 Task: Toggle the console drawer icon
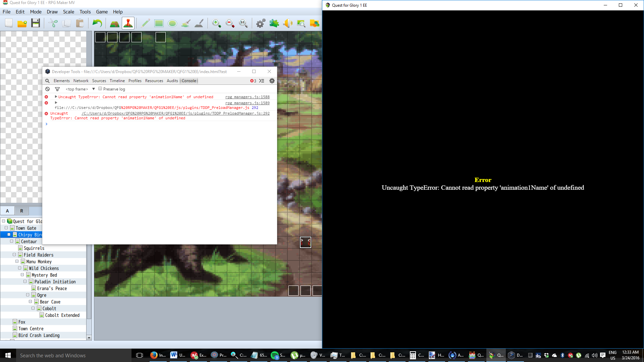(x=262, y=81)
